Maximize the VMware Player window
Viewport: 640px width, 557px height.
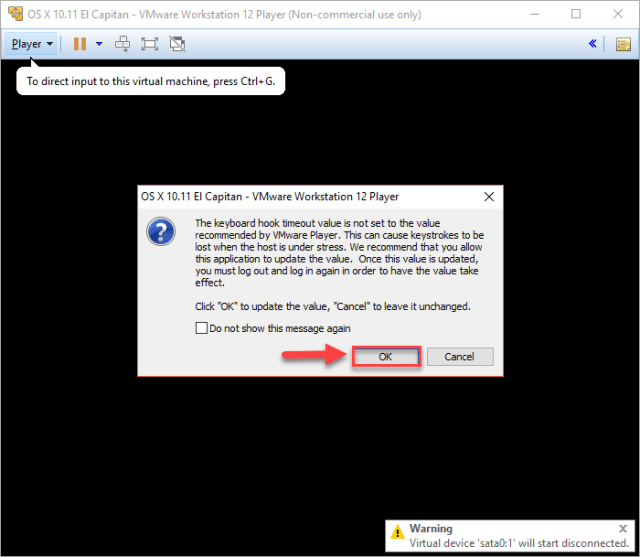pos(576,14)
